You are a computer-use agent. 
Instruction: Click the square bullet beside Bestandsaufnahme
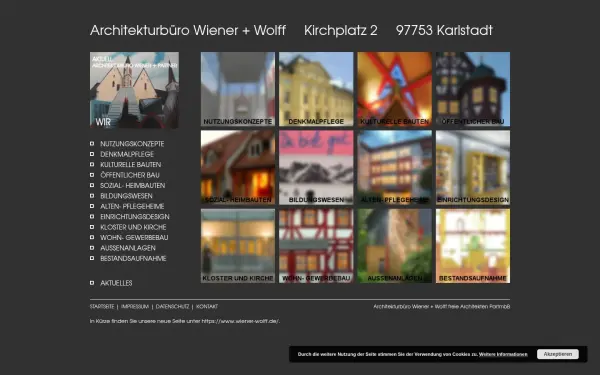coord(92,258)
